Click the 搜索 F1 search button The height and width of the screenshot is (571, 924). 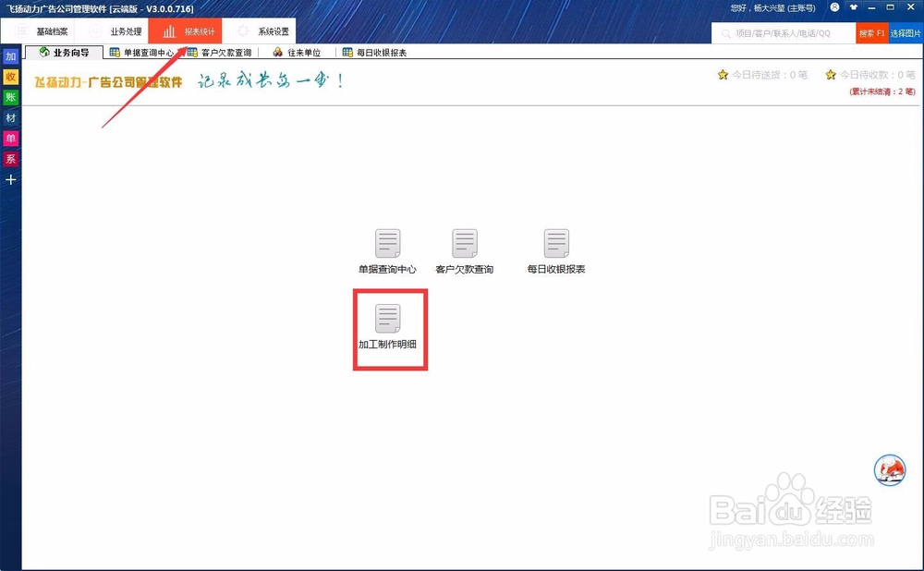(x=874, y=31)
